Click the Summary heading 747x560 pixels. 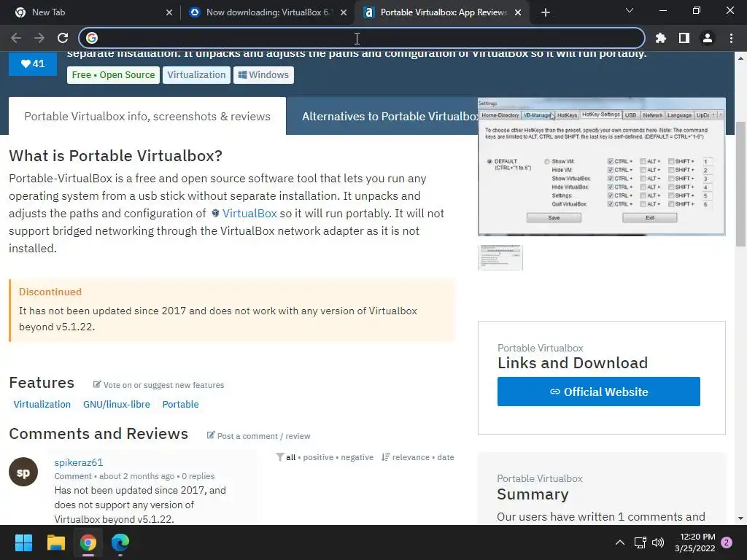click(x=533, y=494)
